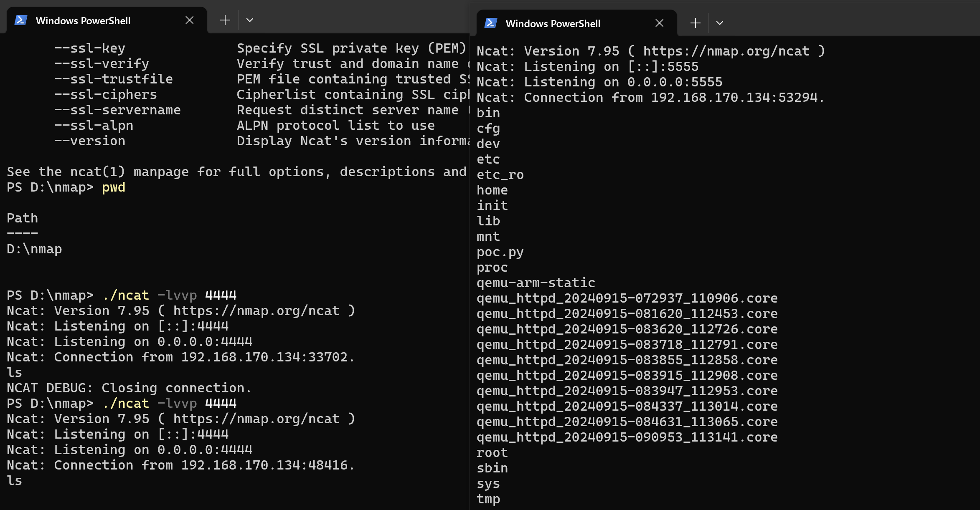Click the 'etc_ro' directory entry
This screenshot has width=980, height=510.
(x=500, y=174)
